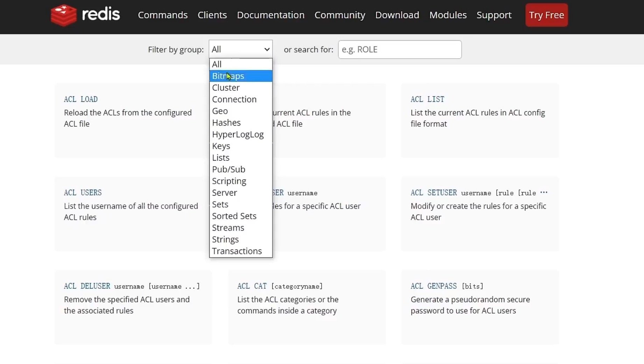Pick the Keys group option
644x364 pixels.
[x=241, y=146]
